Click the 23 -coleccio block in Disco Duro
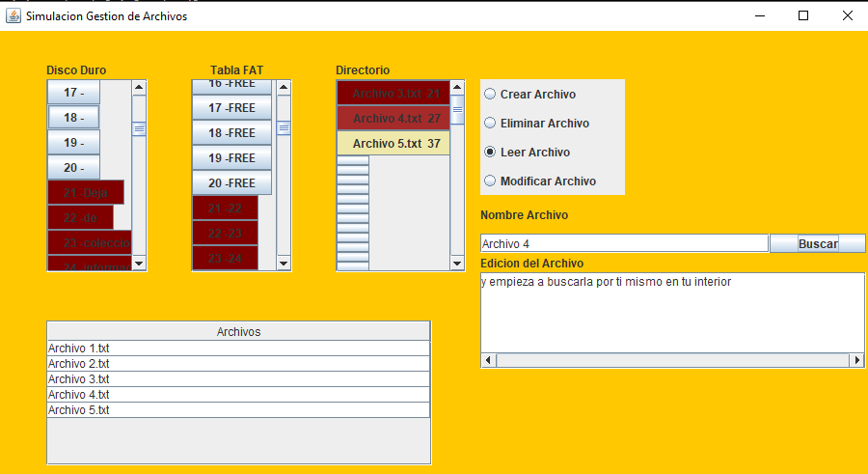Screen dimensions: 868x474 tap(90, 242)
